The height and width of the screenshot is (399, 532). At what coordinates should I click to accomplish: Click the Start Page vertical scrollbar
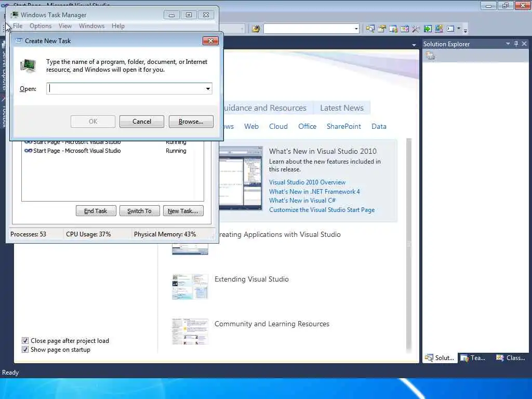pyautogui.click(x=409, y=246)
